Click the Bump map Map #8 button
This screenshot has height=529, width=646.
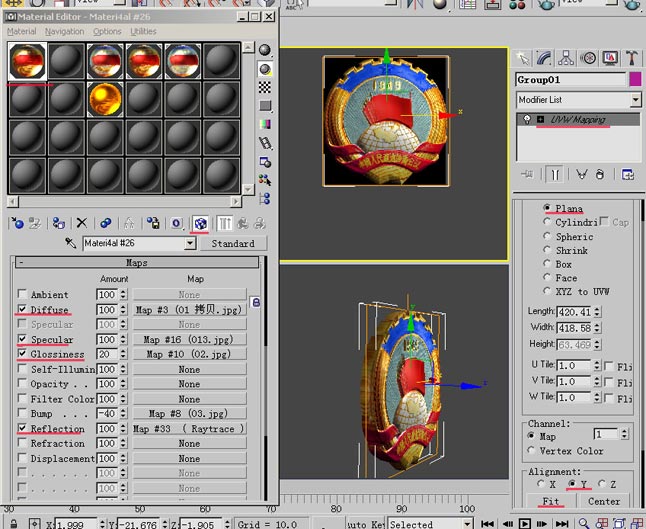[189, 413]
